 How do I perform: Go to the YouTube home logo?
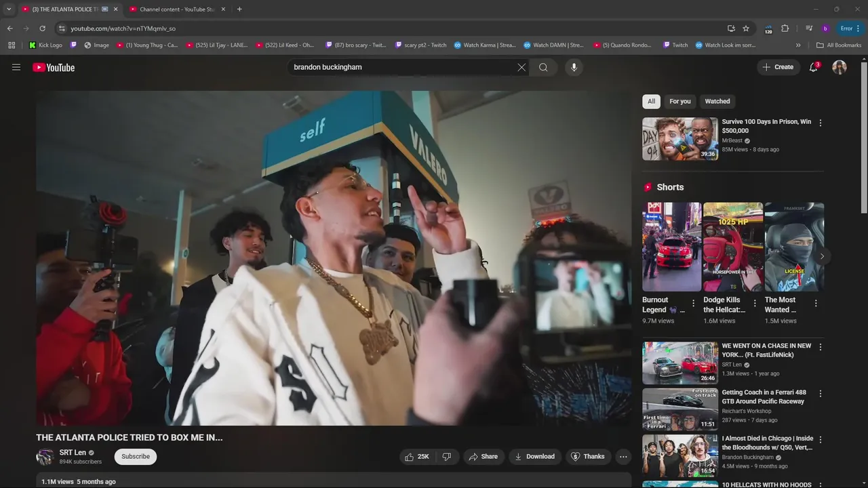54,67
